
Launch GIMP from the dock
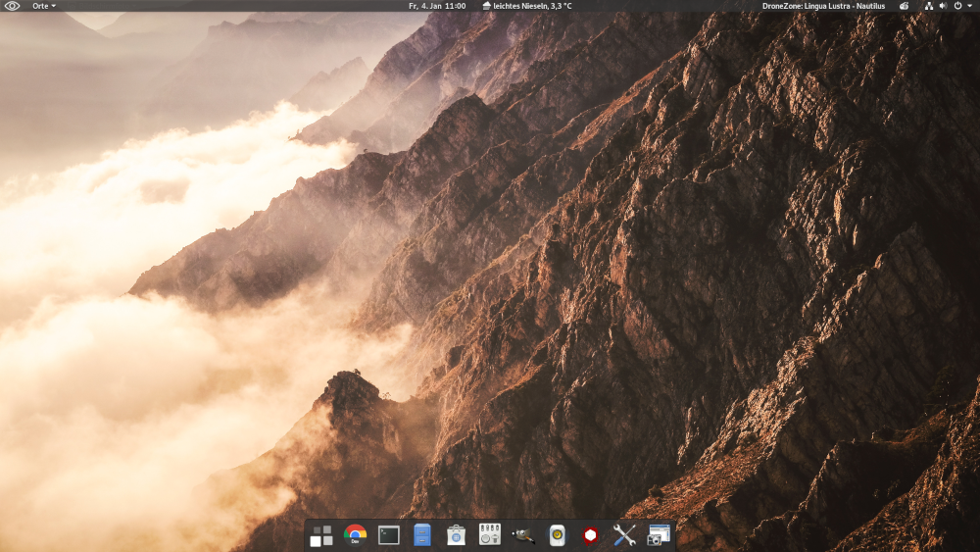point(523,535)
